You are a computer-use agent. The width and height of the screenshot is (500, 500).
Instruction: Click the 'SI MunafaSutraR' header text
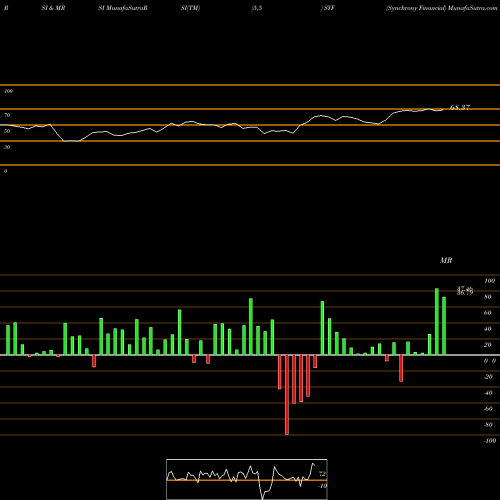click(x=123, y=8)
